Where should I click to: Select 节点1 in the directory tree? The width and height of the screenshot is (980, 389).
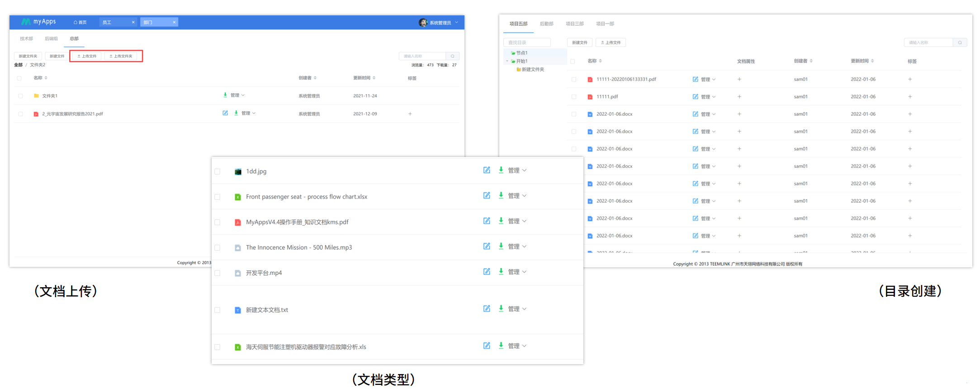[522, 53]
